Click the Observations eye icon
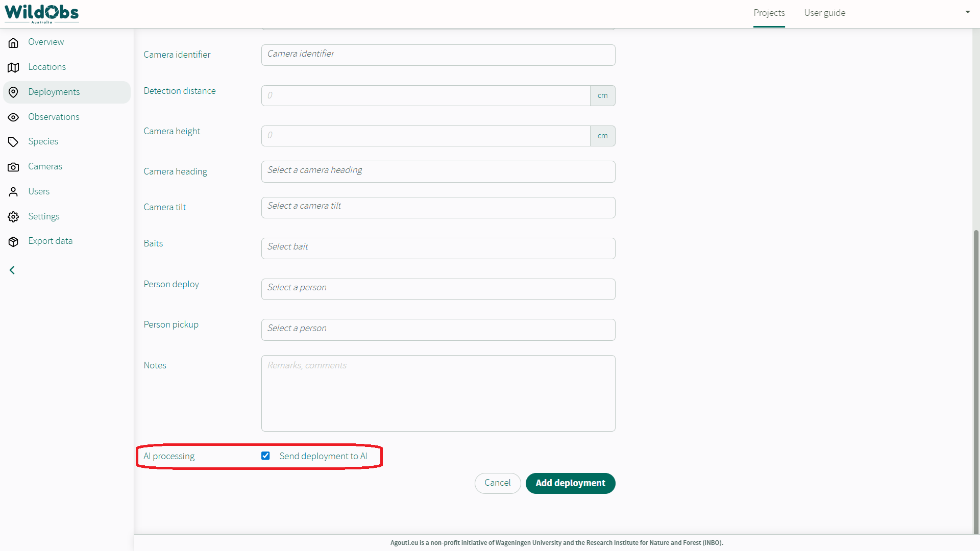The image size is (980, 551). (14, 117)
